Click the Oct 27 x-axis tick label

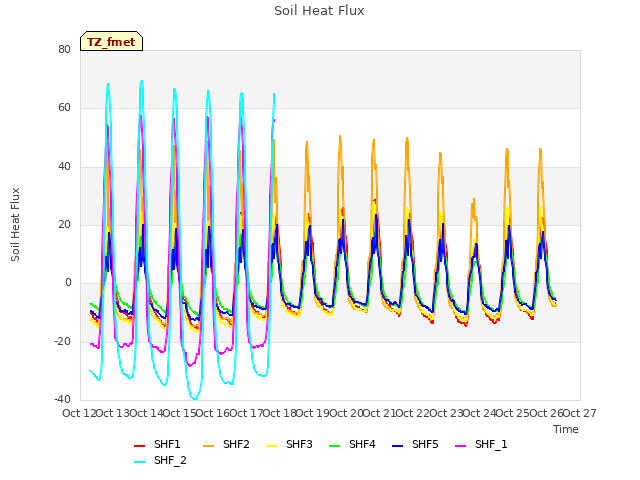[580, 413]
